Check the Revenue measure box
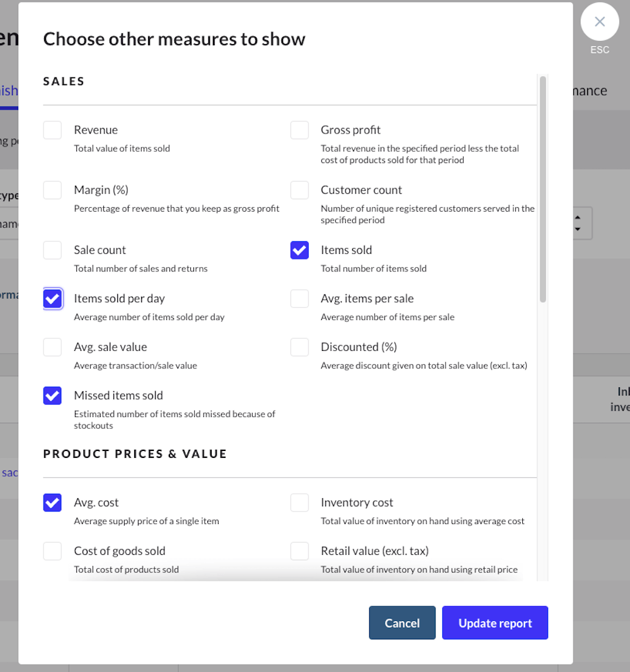Image resolution: width=630 pixels, height=672 pixels. click(x=52, y=130)
